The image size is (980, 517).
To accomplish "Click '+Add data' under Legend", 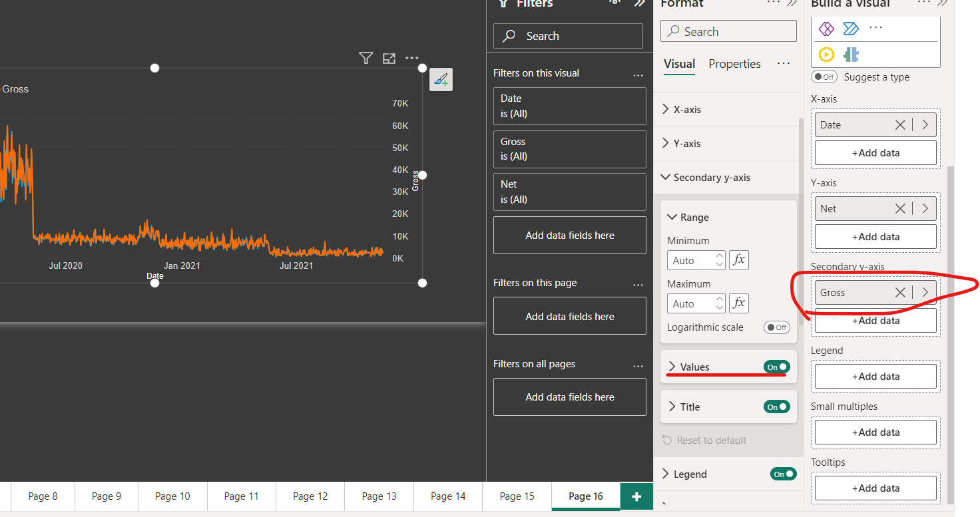I will point(875,376).
